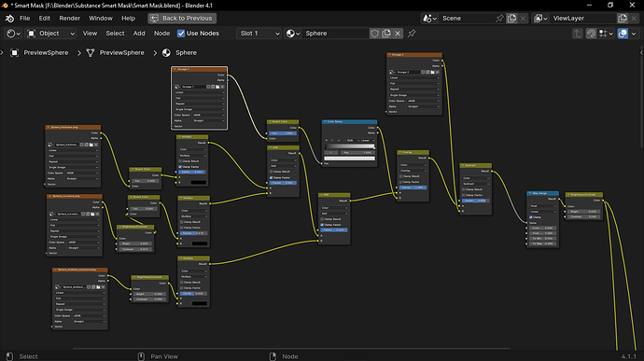The image size is (644, 361).
Task: Collapse the Color Ramp node
Action: click(325, 122)
